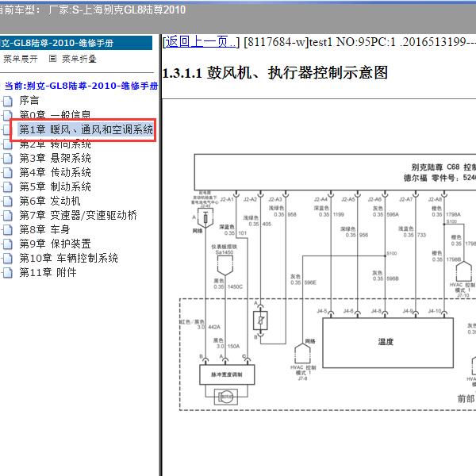This screenshot has width=476, height=476.
Task: Open 第6章 发动机 chapter
Action: [50, 201]
